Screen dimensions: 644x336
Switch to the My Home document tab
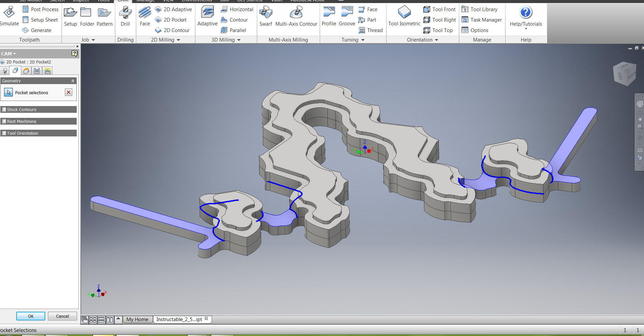click(x=137, y=319)
